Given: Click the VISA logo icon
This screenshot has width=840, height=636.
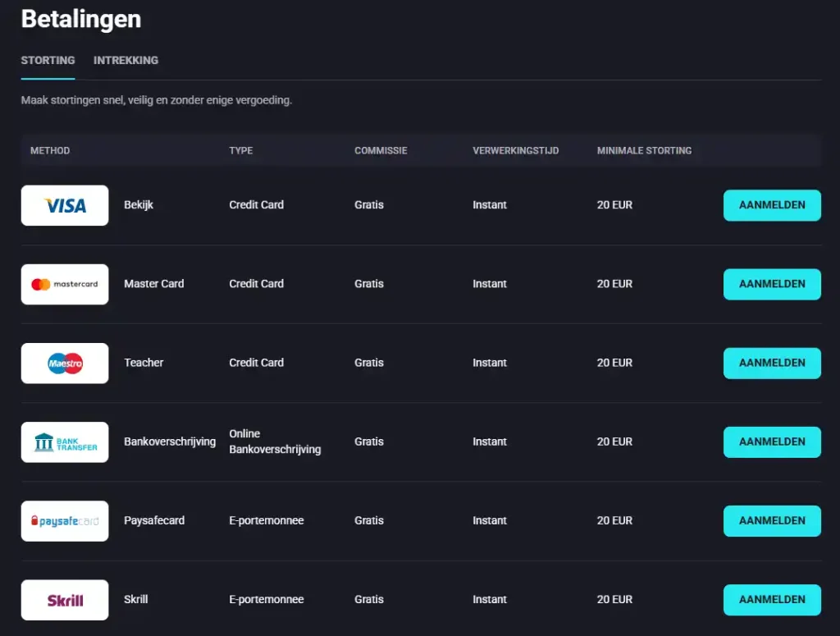Looking at the screenshot, I should 64,205.
